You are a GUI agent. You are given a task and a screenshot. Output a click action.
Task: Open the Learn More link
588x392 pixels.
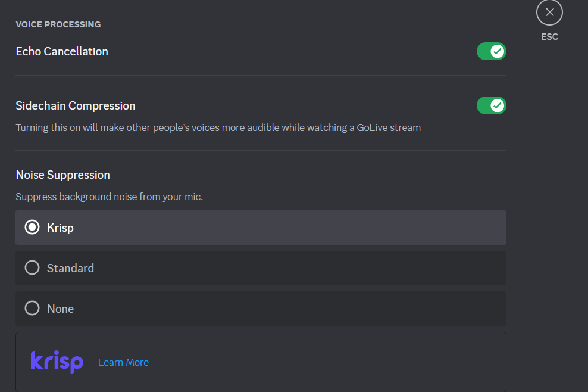click(x=123, y=362)
